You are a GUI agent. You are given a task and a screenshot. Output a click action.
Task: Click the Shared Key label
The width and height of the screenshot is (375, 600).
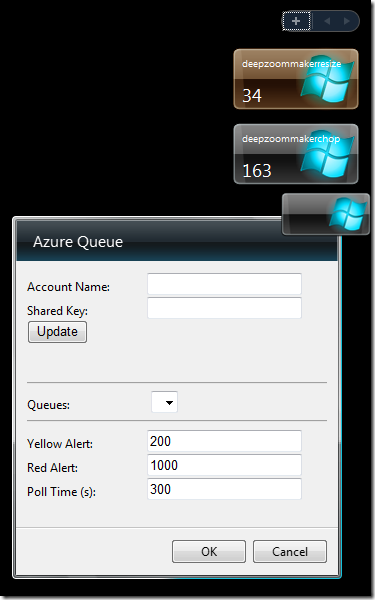coord(57,311)
